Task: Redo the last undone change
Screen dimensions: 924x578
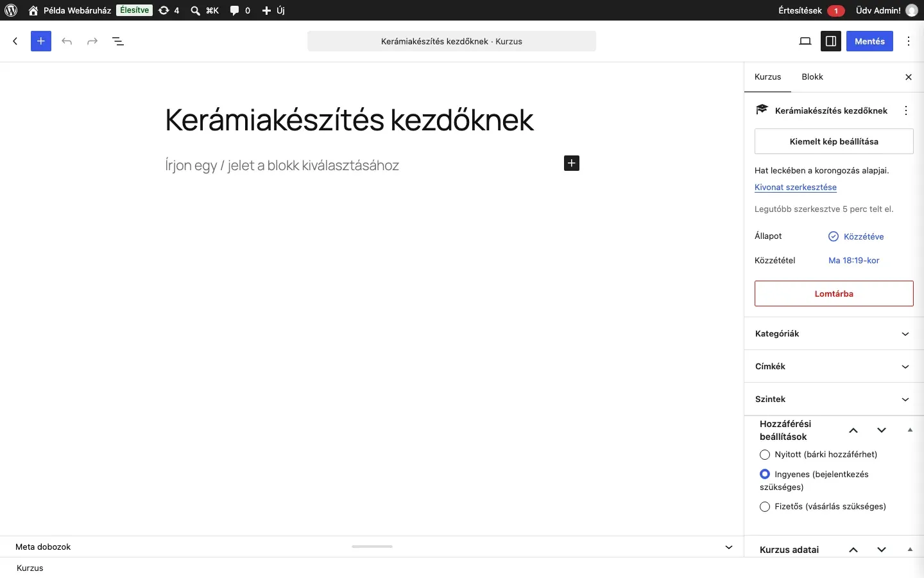Action: [92, 41]
